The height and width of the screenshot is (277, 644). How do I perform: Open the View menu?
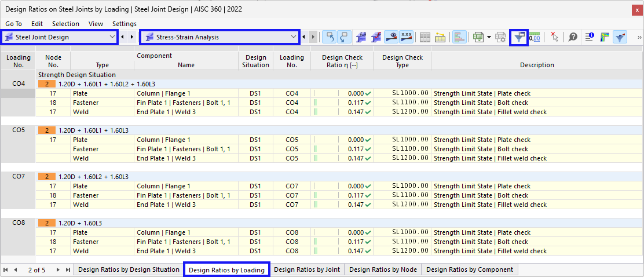point(96,24)
